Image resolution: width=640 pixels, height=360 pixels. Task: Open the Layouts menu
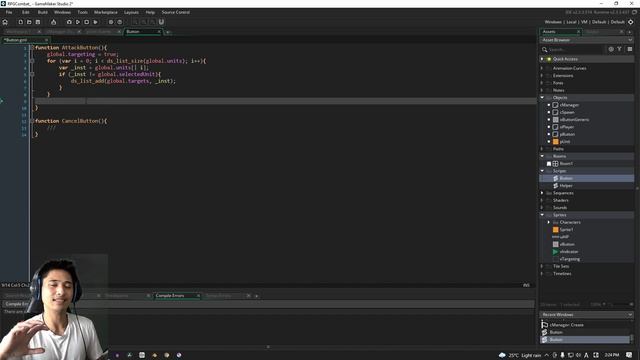pyautogui.click(x=131, y=12)
